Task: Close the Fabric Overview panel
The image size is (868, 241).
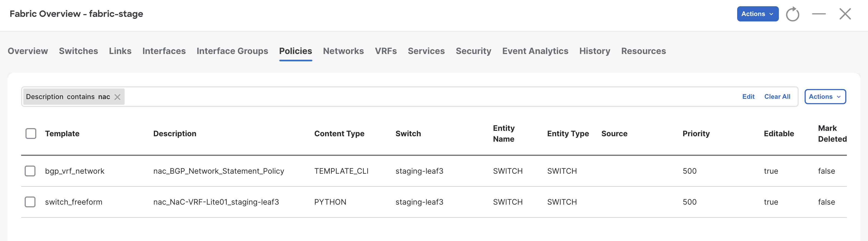Action: coord(845,14)
